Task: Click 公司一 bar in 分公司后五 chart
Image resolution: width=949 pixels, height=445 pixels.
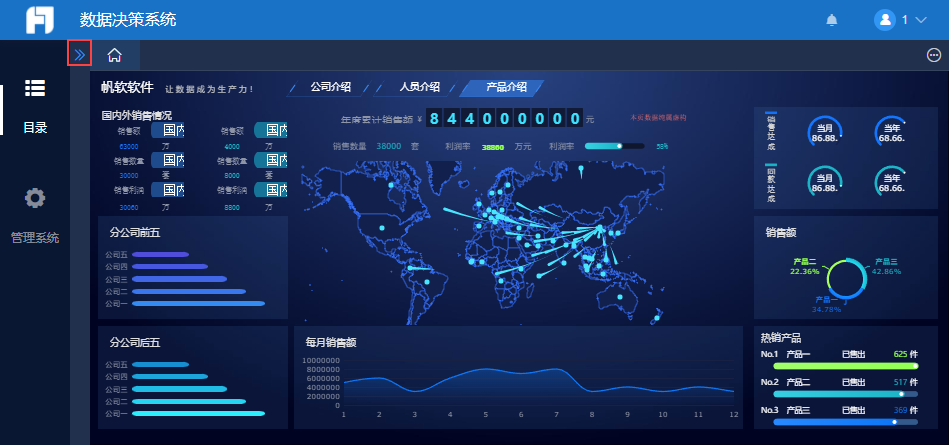Action: pos(199,414)
